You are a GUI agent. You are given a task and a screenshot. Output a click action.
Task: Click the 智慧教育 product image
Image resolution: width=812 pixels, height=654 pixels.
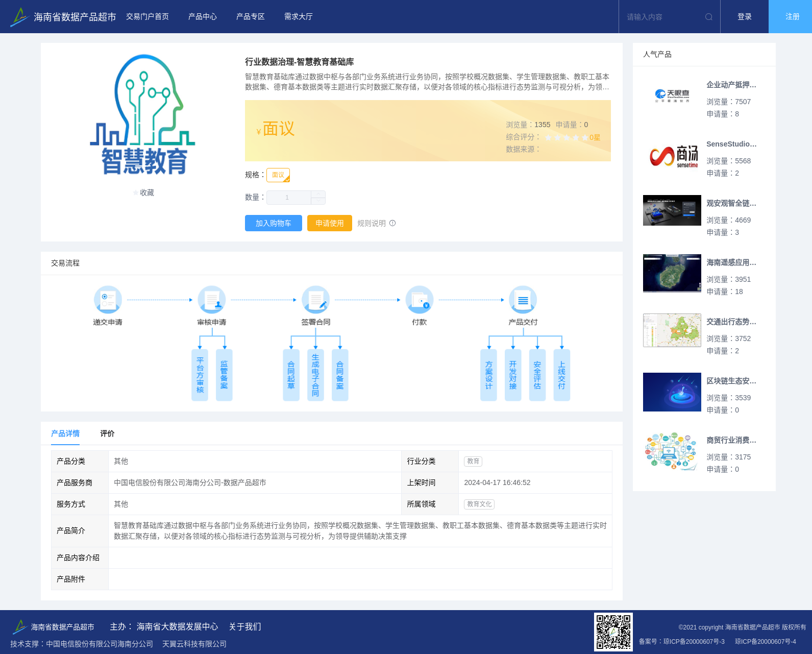(x=143, y=115)
